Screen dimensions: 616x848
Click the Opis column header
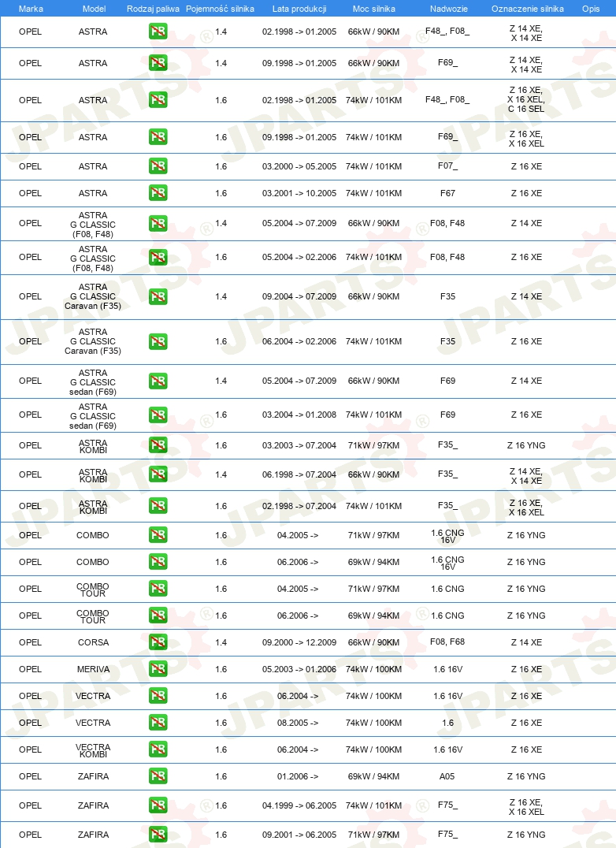click(x=591, y=9)
